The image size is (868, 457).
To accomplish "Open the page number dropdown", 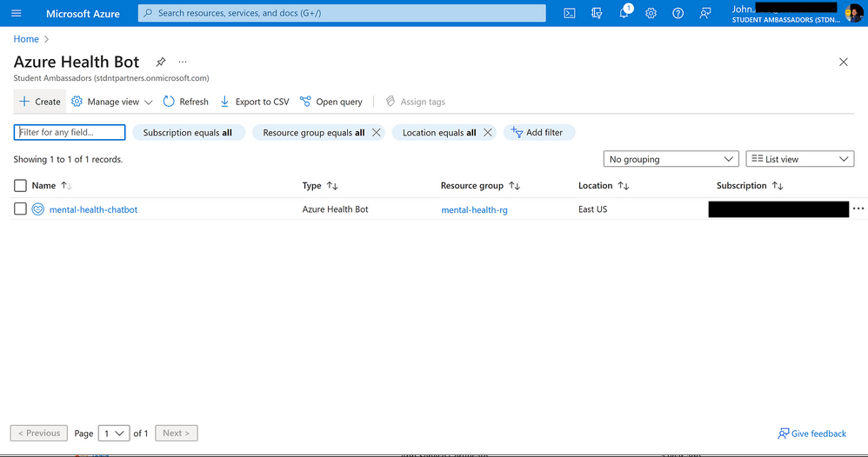I will click(114, 434).
